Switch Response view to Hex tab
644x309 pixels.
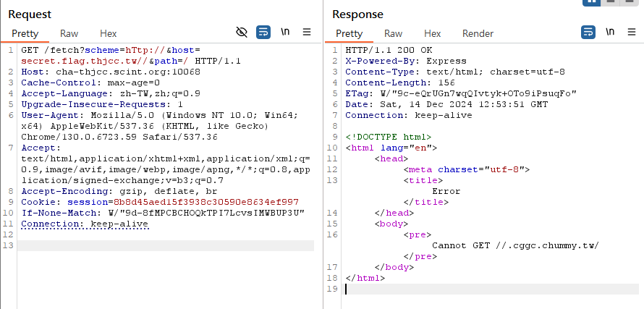click(x=433, y=33)
